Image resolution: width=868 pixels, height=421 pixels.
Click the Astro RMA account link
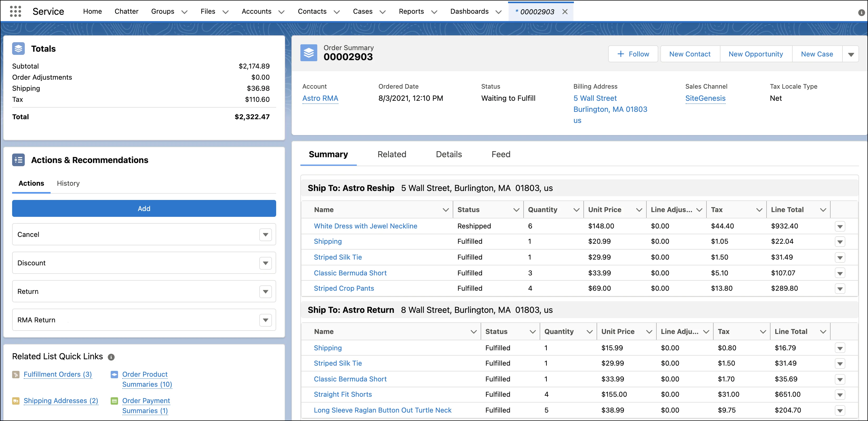pos(320,98)
